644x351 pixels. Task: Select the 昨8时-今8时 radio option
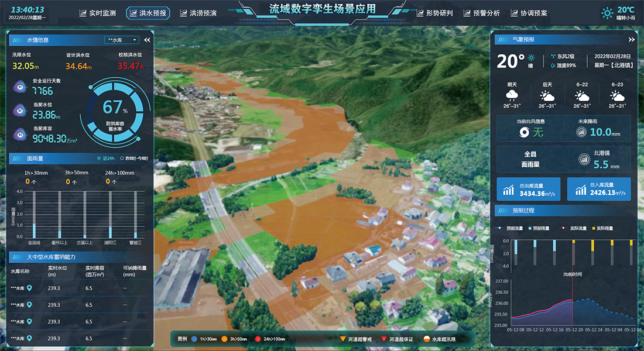pos(122,159)
